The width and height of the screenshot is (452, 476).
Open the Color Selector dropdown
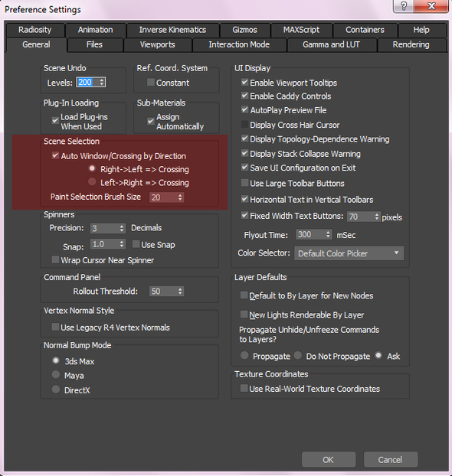(349, 253)
